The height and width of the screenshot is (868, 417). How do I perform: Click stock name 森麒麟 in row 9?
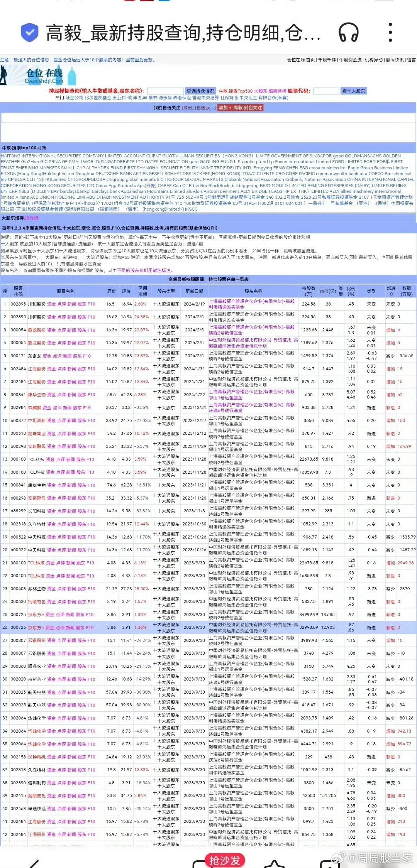click(34, 407)
